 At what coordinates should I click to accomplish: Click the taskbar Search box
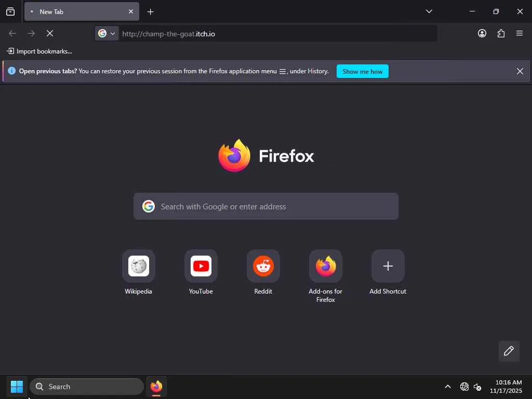(87, 387)
